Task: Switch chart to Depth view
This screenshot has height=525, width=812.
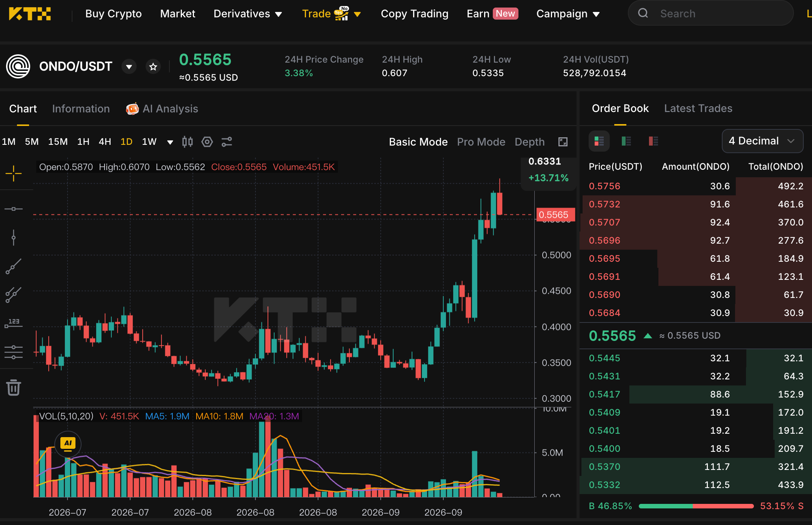Action: (x=530, y=142)
